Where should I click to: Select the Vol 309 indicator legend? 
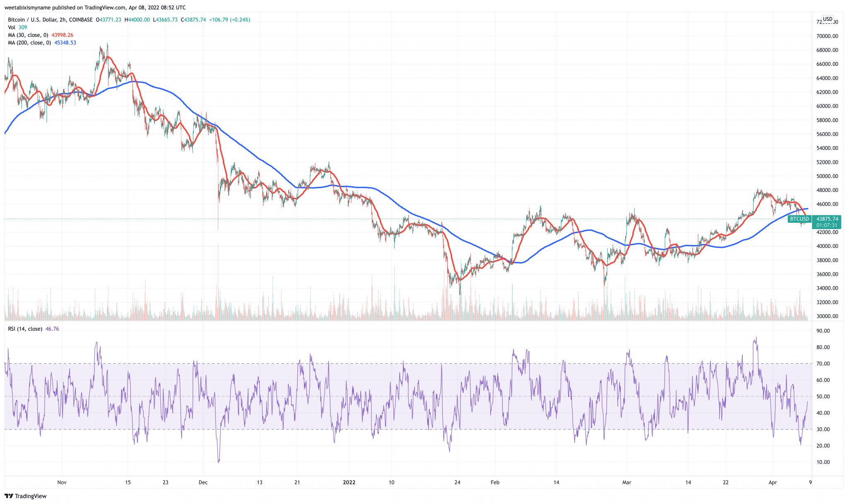[17, 27]
